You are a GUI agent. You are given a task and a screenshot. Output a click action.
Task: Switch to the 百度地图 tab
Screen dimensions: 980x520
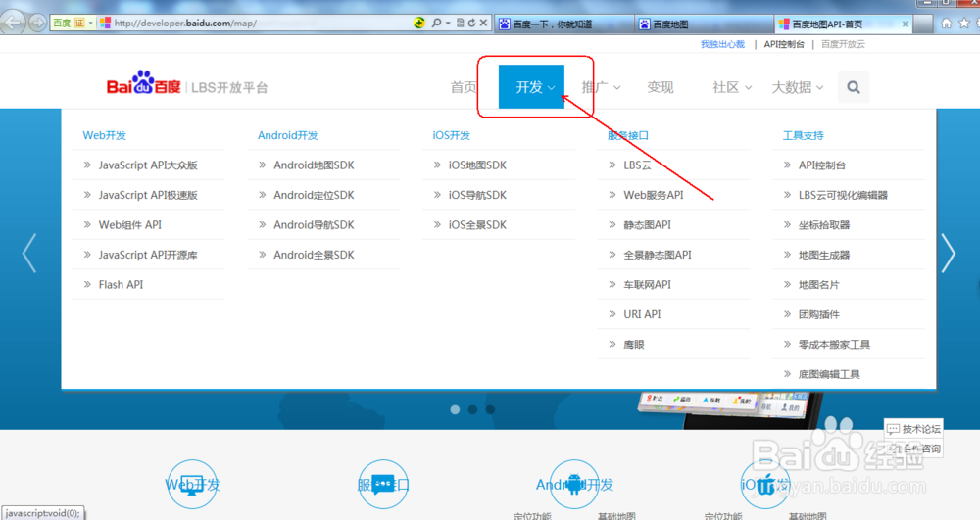point(703,24)
